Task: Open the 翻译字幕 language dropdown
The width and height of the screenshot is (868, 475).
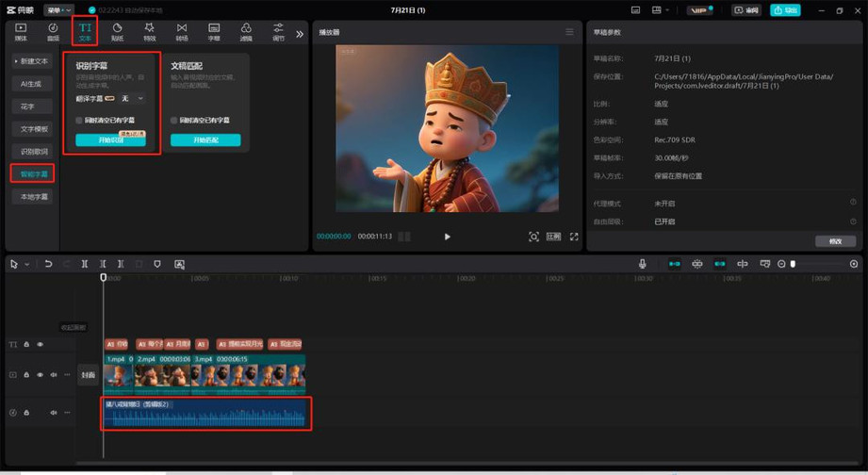Action: tap(132, 99)
